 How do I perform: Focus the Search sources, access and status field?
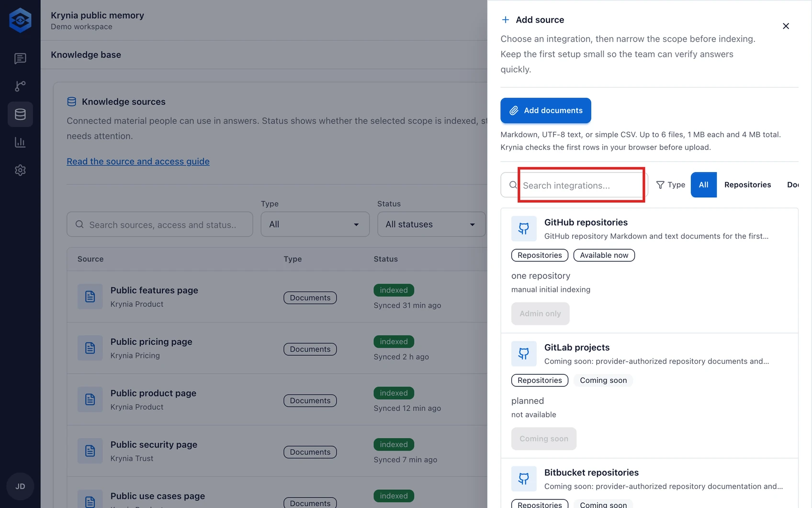point(160,224)
